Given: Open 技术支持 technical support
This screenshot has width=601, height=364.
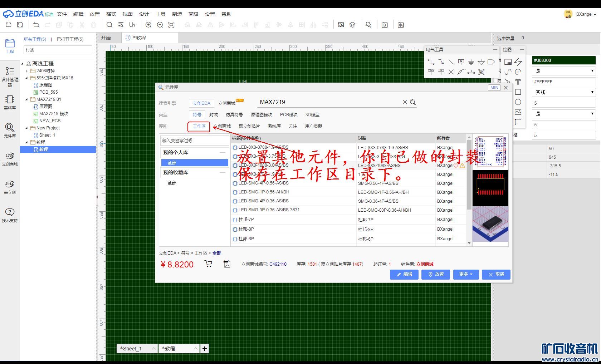Looking at the screenshot, I should pyautogui.click(x=10, y=215).
